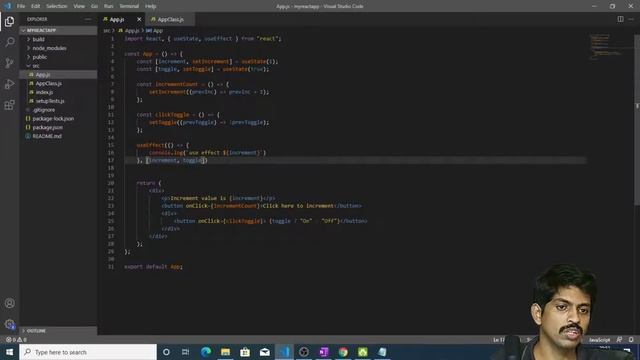The height and width of the screenshot is (360, 640).
Task: Collapse the MYREACTAPP project section
Action: (x=58, y=30)
